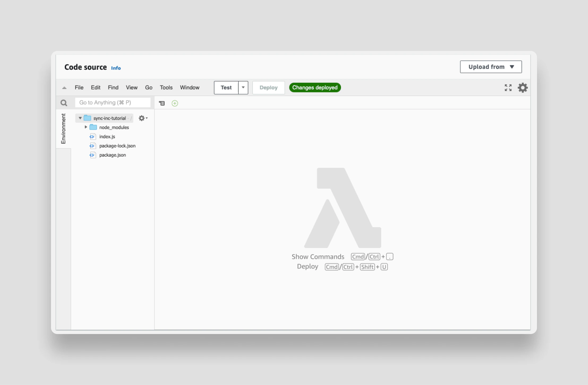Expand the node_modules folder
Screen dimensions: 588x385
[x=86, y=127]
